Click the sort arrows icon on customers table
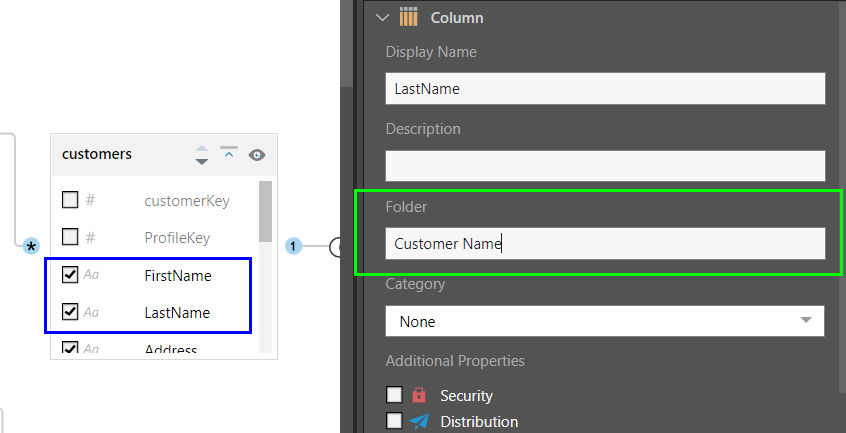 point(202,155)
